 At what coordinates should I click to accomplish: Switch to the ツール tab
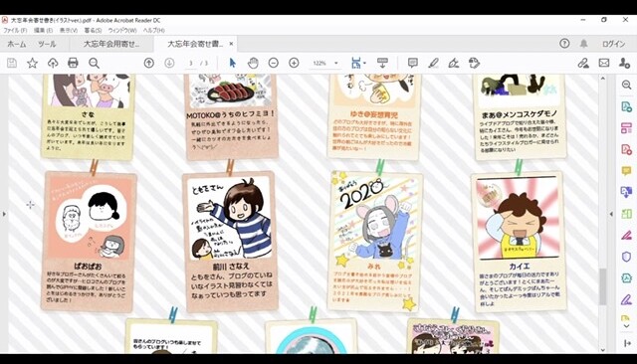[x=47, y=44]
